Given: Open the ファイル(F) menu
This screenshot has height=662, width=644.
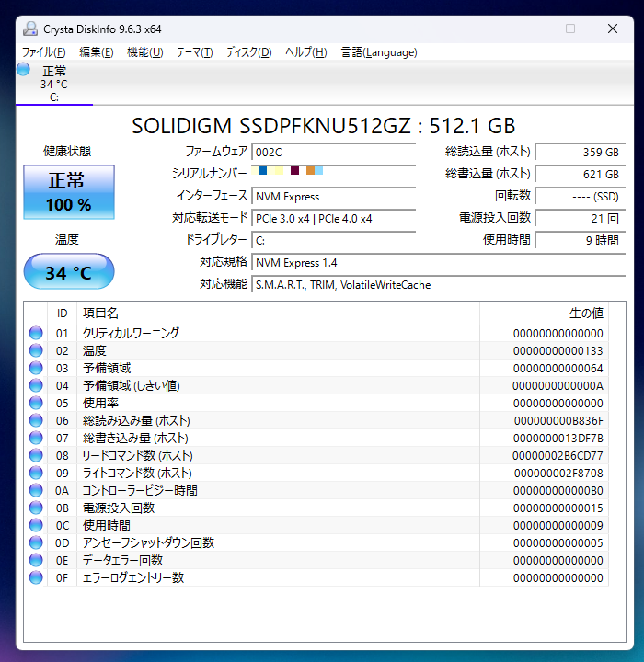Looking at the screenshot, I should [x=43, y=52].
